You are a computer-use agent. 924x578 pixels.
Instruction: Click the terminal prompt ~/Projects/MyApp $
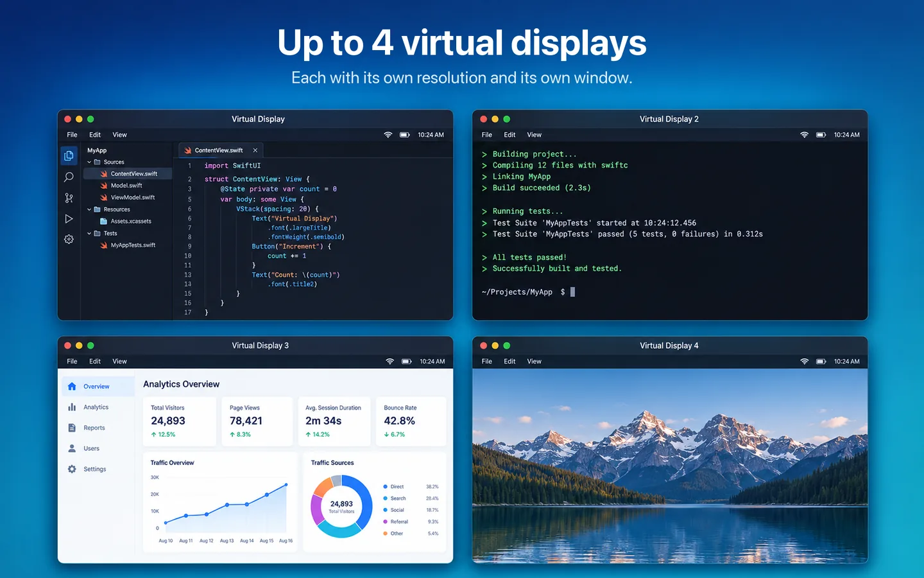(524, 292)
